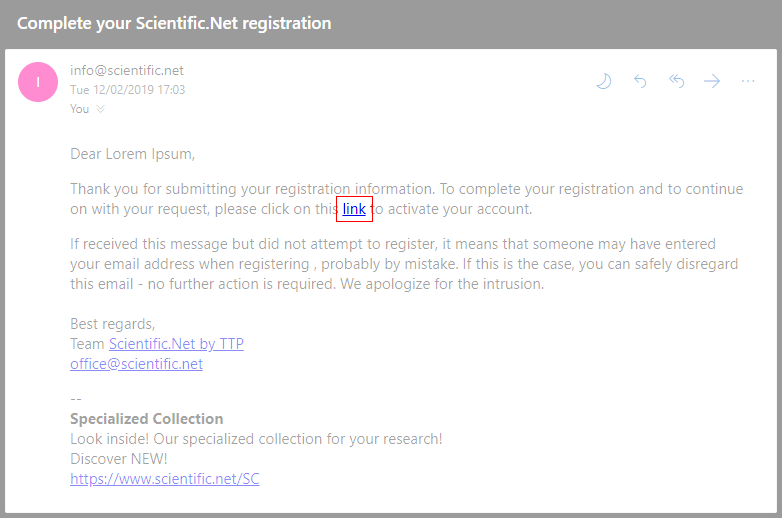Image resolution: width=782 pixels, height=518 pixels.
Task: Click the "Dear Lorem Ipsum" greeting line
Action: (x=132, y=154)
